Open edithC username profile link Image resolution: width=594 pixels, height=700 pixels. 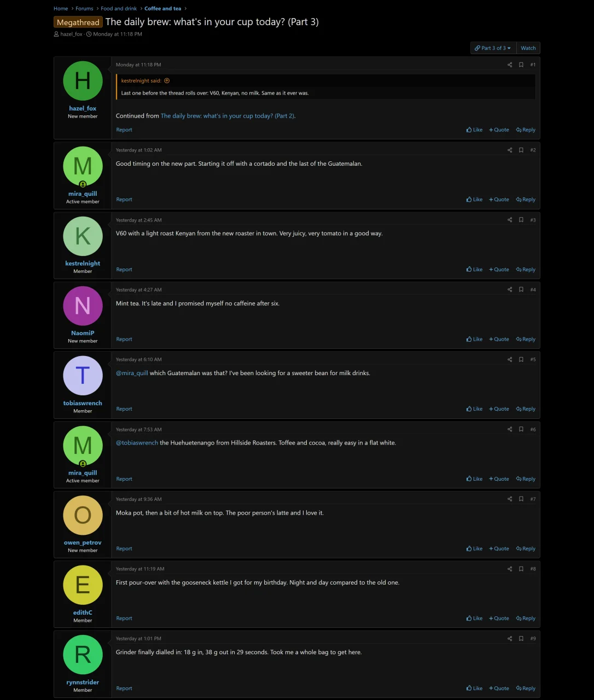[x=83, y=612]
